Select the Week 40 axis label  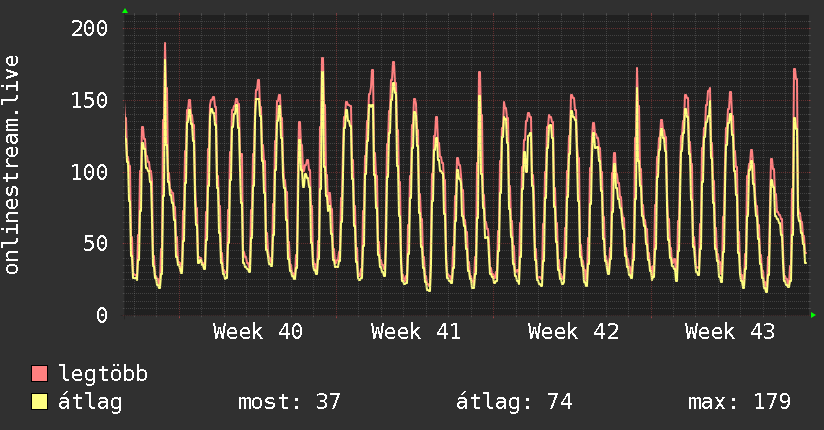pyautogui.click(x=258, y=332)
